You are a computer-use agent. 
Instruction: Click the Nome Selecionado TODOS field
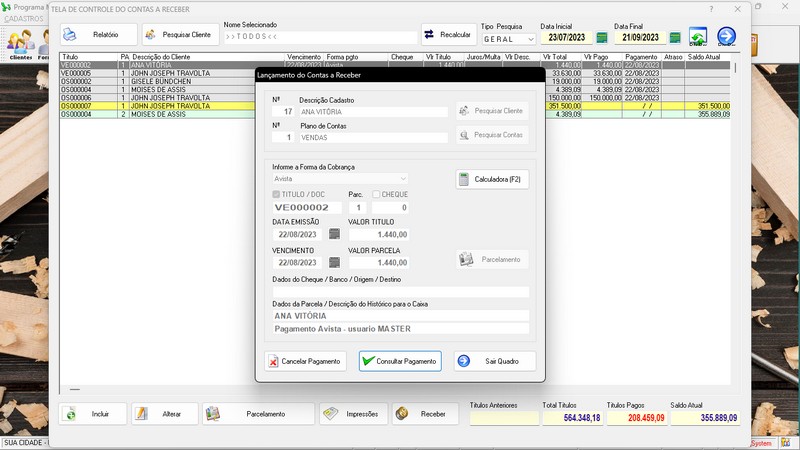320,37
